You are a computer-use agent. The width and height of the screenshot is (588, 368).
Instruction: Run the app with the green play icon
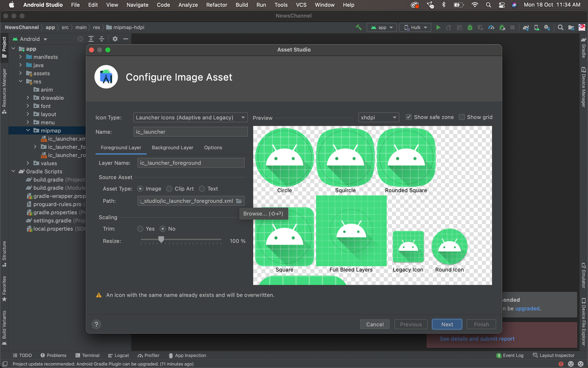[x=438, y=28]
